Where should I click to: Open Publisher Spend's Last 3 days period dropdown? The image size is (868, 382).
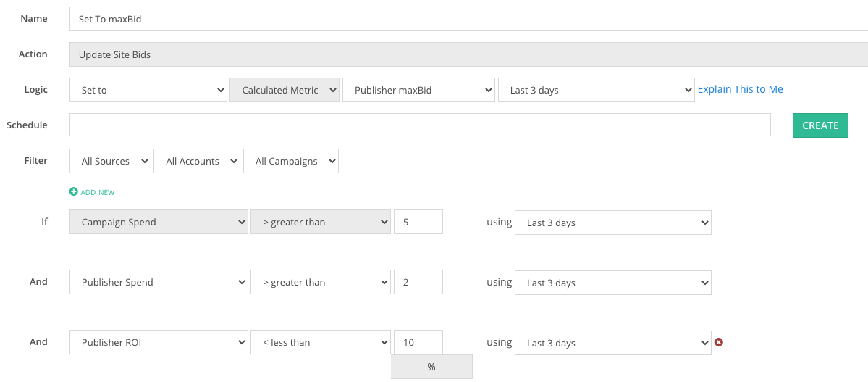612,283
